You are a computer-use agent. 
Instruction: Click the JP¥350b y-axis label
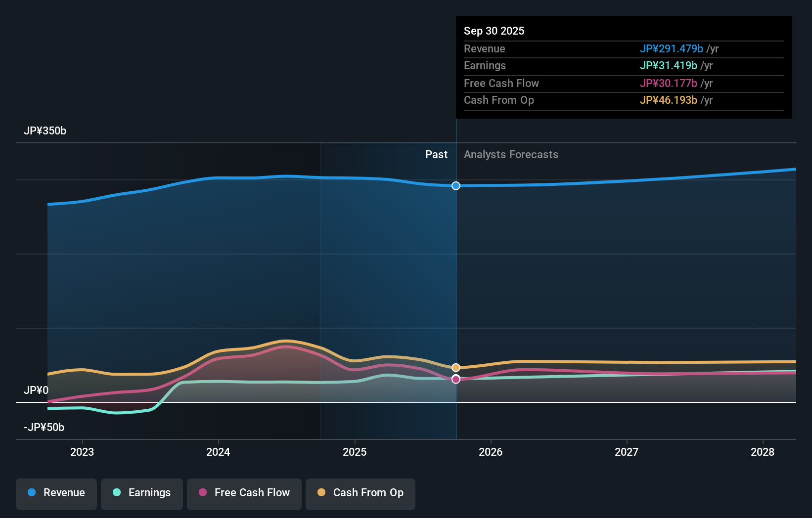(x=45, y=131)
